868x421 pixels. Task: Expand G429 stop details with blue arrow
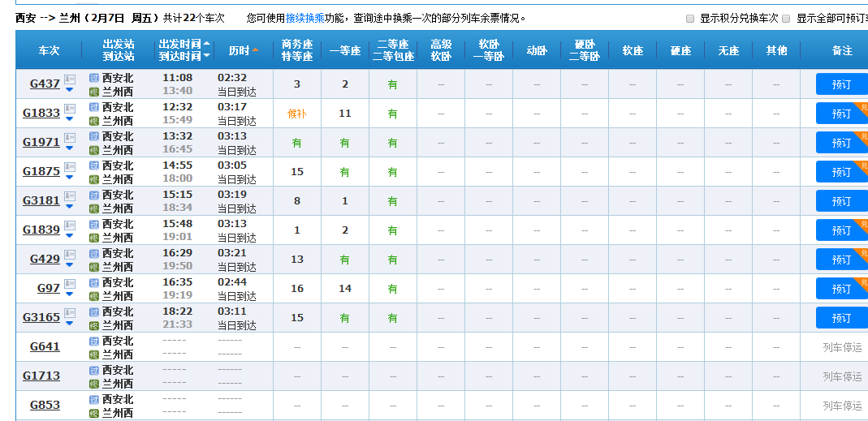pyautogui.click(x=69, y=265)
